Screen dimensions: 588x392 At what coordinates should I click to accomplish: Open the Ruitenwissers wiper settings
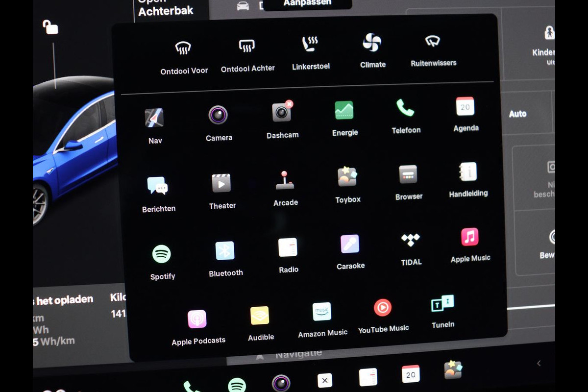(x=433, y=41)
